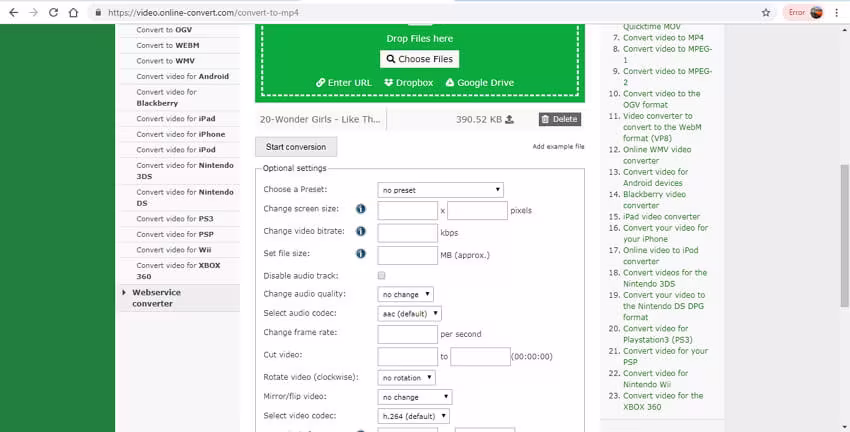Reload the current page
This screenshot has height=432, width=850.
click(x=53, y=12)
